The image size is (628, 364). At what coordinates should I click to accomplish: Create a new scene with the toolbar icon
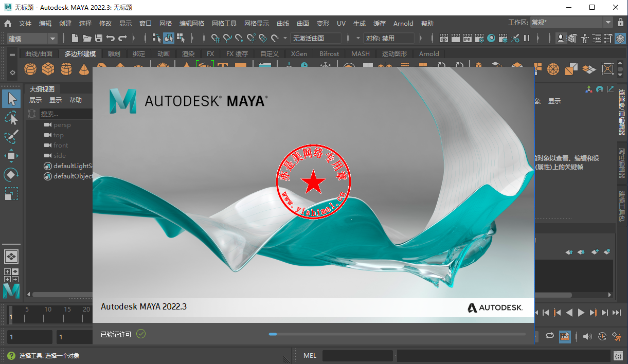[x=75, y=38]
